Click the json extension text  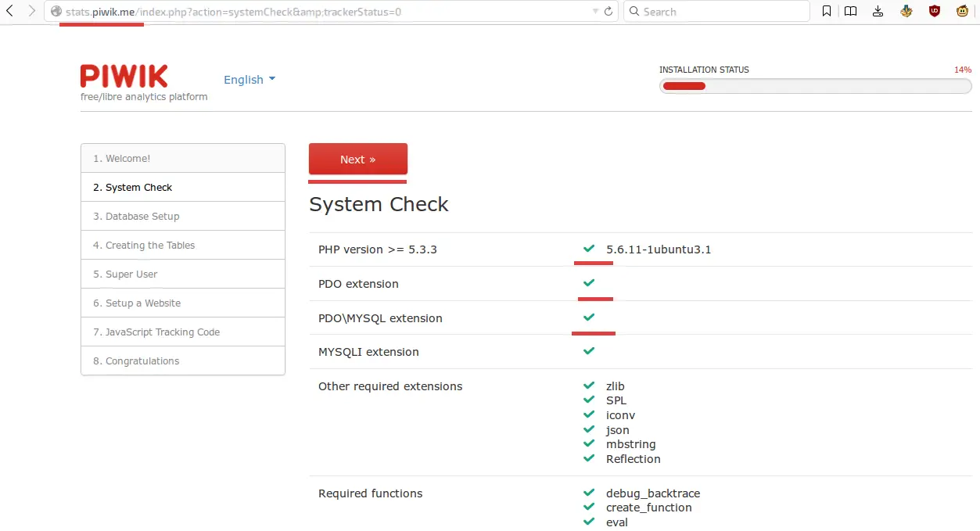[x=618, y=430]
